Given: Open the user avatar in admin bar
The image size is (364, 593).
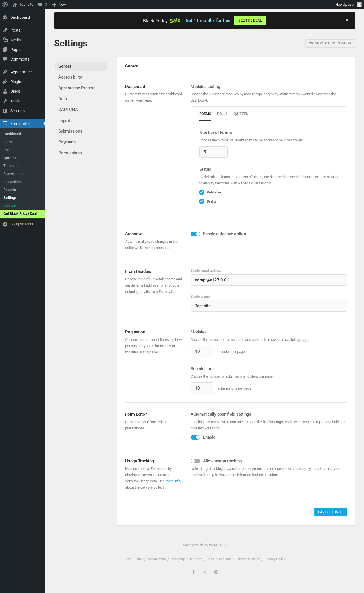Looking at the screenshot, I should pos(359,5).
